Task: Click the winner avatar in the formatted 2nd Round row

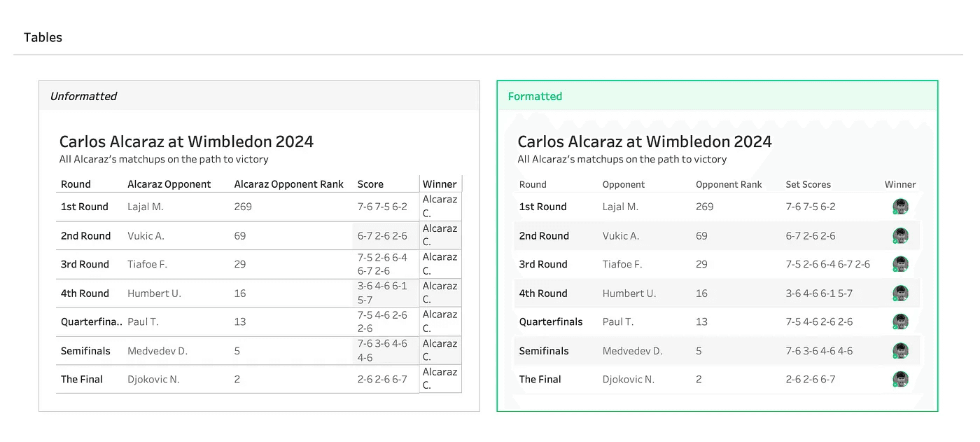Action: [x=900, y=236]
